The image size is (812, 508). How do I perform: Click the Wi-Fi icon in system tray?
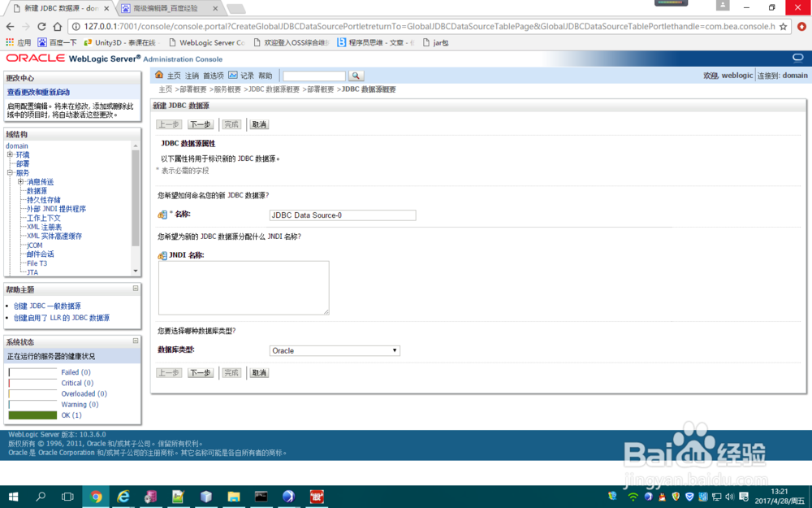click(x=633, y=497)
